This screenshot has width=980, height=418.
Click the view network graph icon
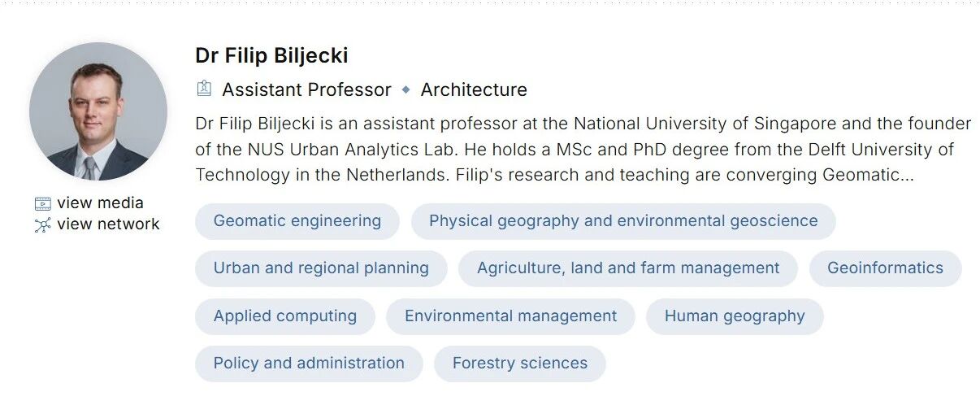(x=42, y=224)
